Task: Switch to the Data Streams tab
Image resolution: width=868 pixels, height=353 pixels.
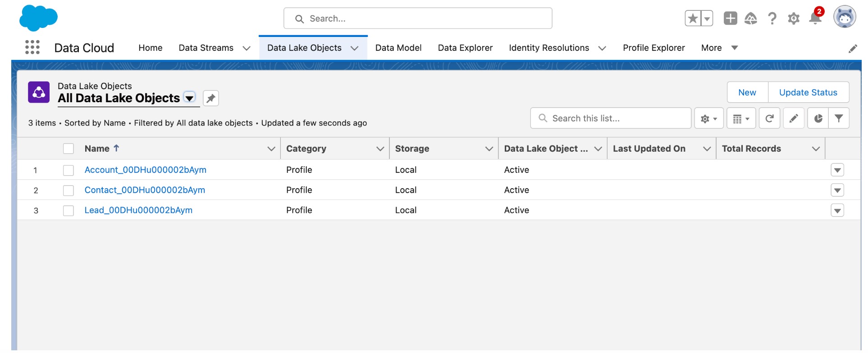Action: pyautogui.click(x=206, y=48)
